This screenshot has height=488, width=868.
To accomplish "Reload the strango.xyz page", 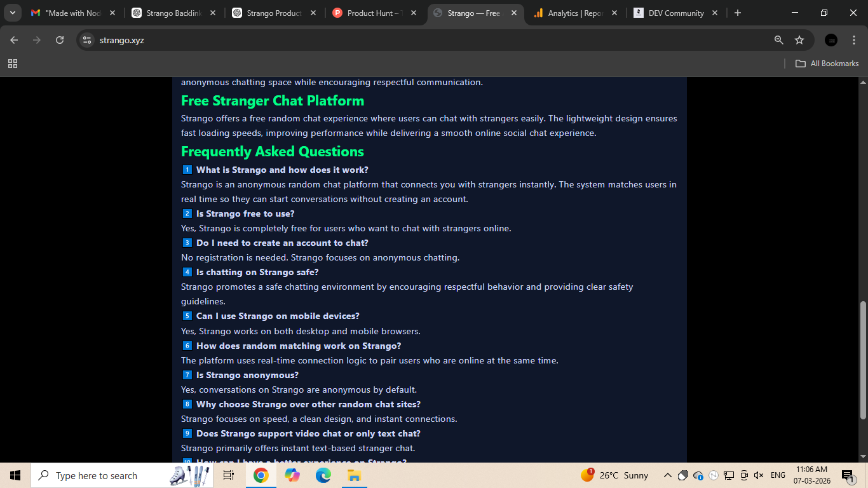I will [x=59, y=39].
